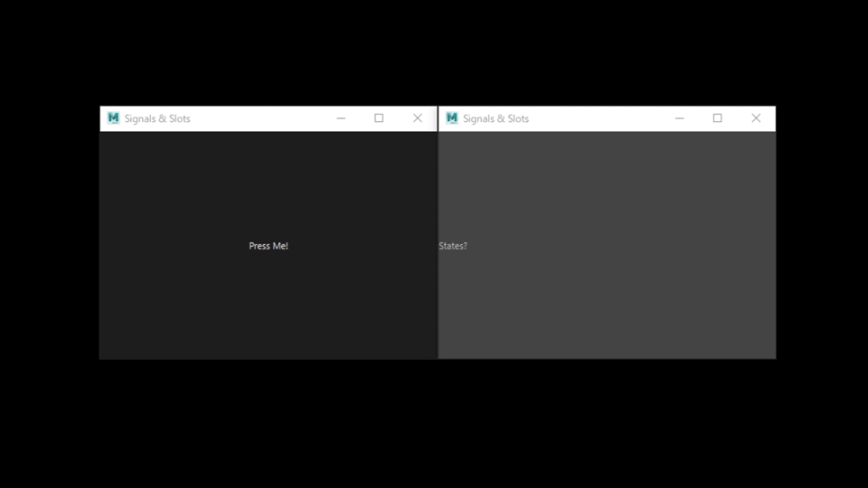Minimize the right Signals & Slots window

tap(679, 118)
